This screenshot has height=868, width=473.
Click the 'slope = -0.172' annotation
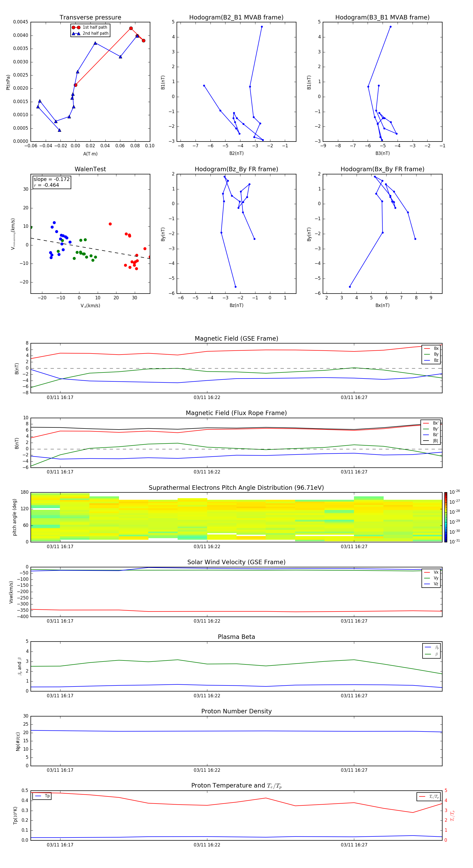(x=52, y=179)
